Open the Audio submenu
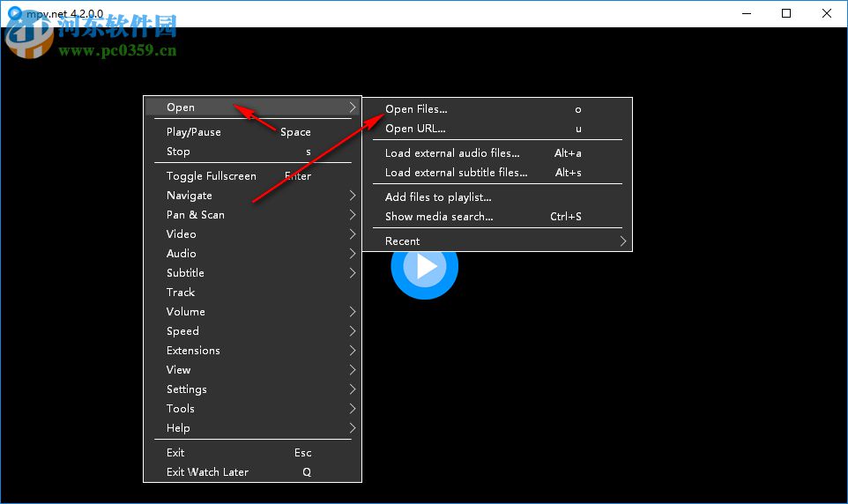The width and height of the screenshot is (848, 504). click(x=253, y=254)
